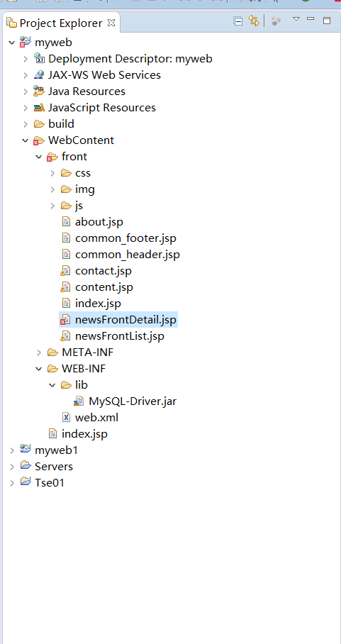This screenshot has width=341, height=644.
Task: Click the MySQL-Driver.jar file icon
Action: click(x=79, y=401)
